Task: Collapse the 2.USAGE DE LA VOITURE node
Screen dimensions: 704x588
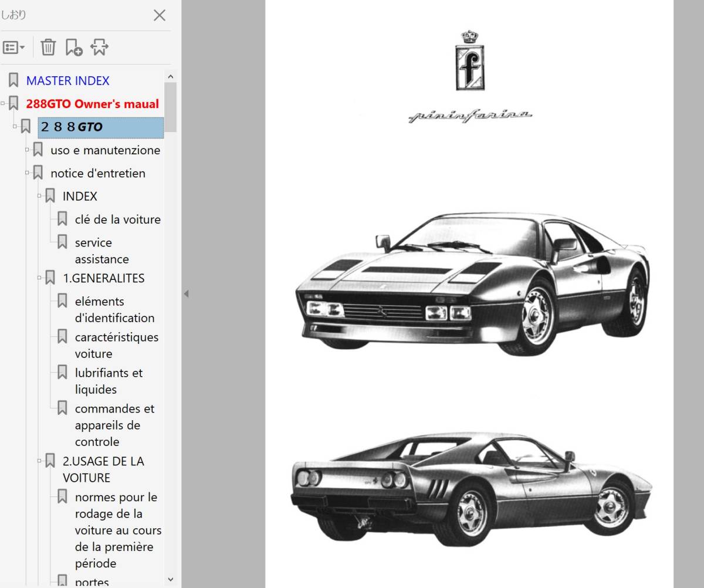Action: (40, 461)
